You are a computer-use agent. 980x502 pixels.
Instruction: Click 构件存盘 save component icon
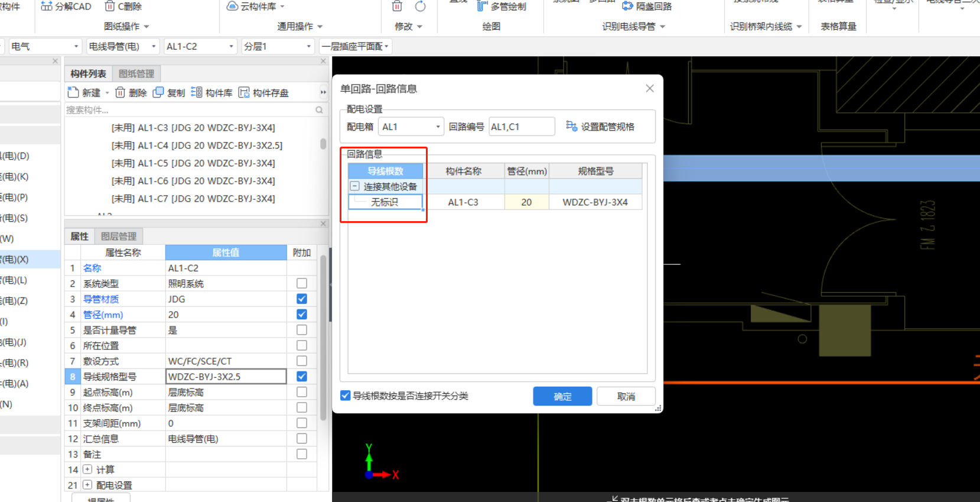[x=244, y=92]
